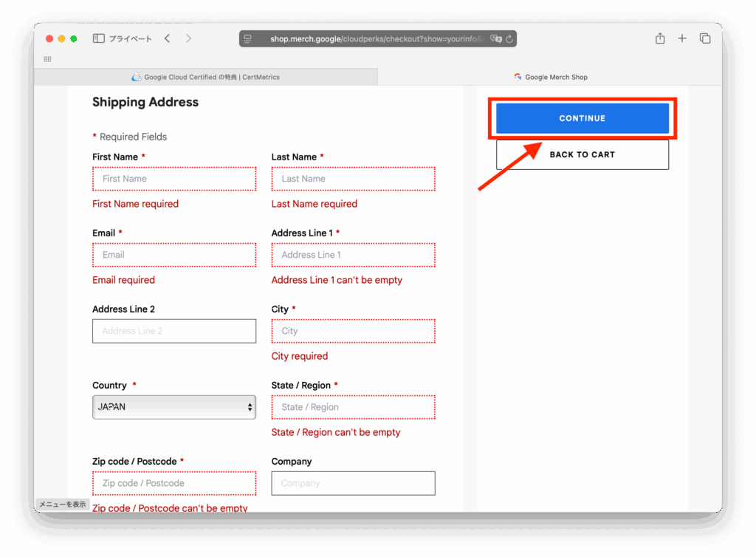756x557 pixels.
Task: Click the address bar URL
Action: (376, 38)
